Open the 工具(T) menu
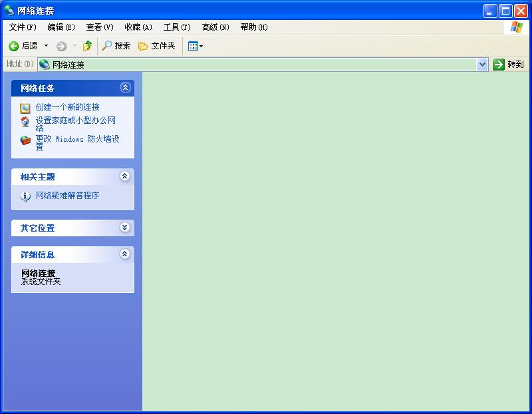The height and width of the screenshot is (414, 532). click(x=177, y=27)
